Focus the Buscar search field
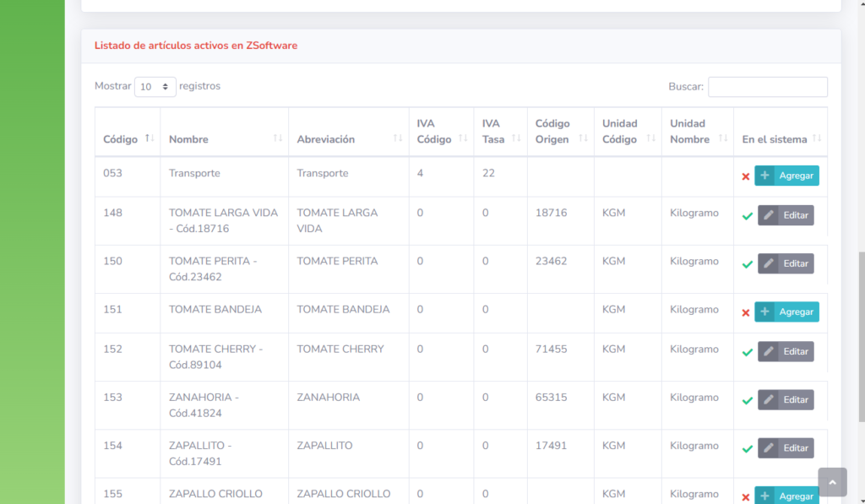Screen dimensions: 865x504 (x=767, y=86)
